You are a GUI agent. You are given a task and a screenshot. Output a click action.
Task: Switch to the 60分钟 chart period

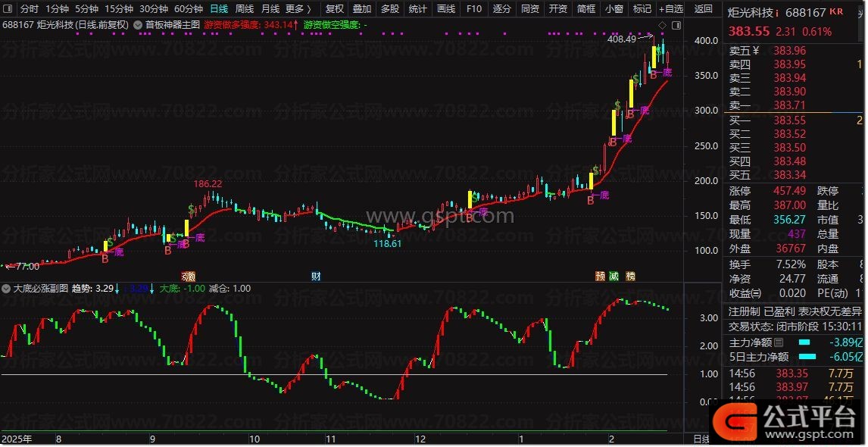(188, 9)
